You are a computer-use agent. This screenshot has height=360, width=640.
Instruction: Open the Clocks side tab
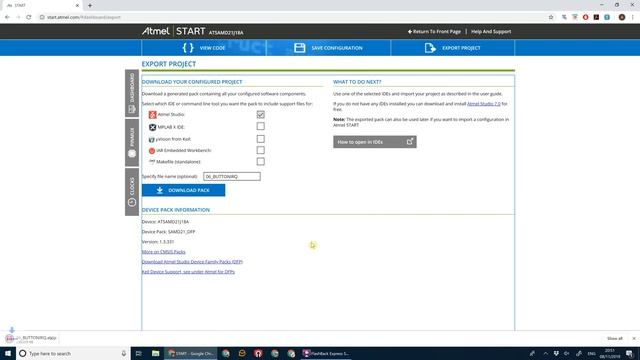[132, 192]
